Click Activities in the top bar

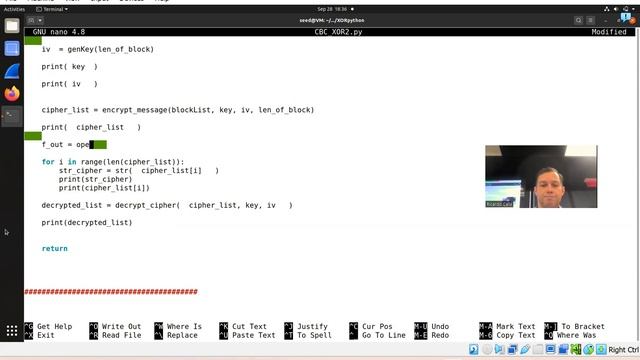click(14, 9)
